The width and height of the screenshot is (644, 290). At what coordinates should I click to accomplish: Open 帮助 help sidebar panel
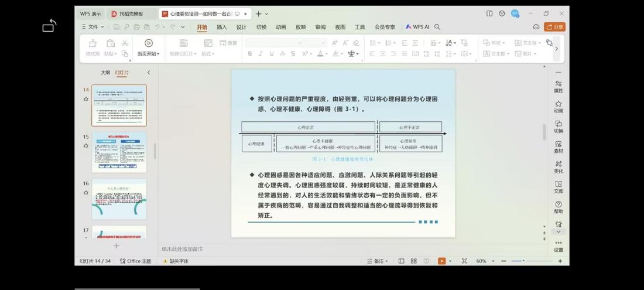pos(559,207)
